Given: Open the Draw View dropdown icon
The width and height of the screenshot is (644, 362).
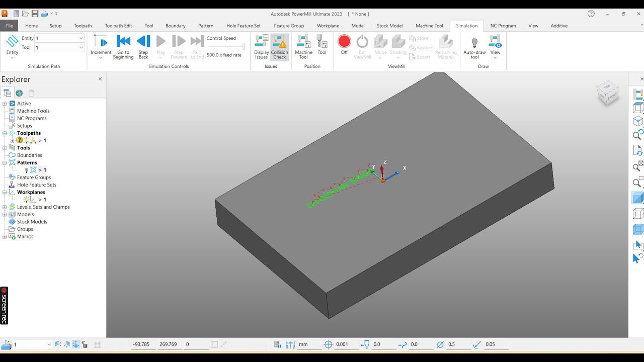Looking at the screenshot, I should click(496, 47).
